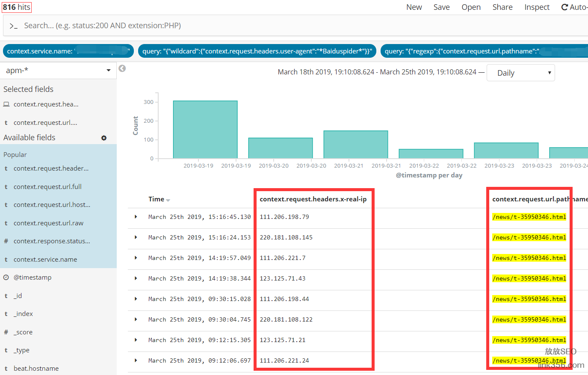Image resolution: width=588 pixels, height=375 pixels.
Task: Click the 816 hits counter
Action: (x=17, y=7)
